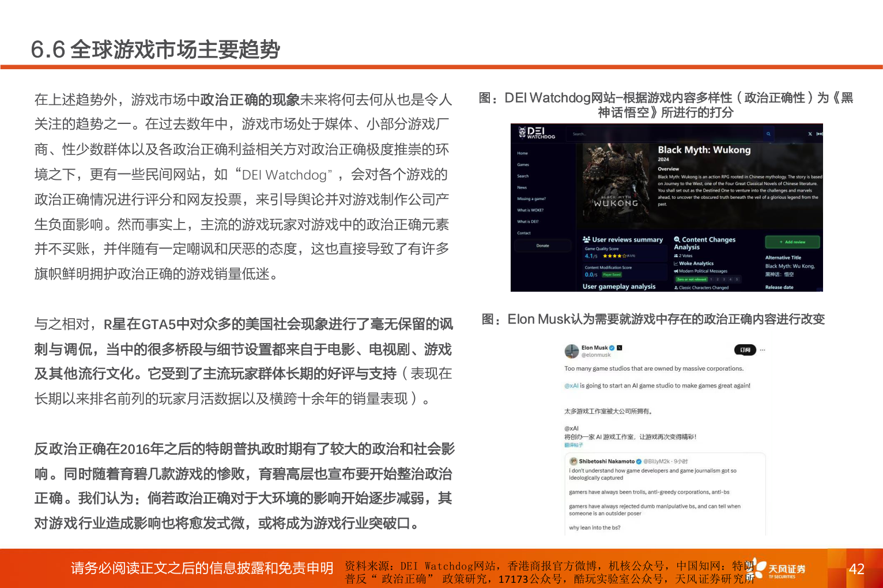Click the 'Player Based' green tag
This screenshot has width=883, height=588.
point(612,274)
